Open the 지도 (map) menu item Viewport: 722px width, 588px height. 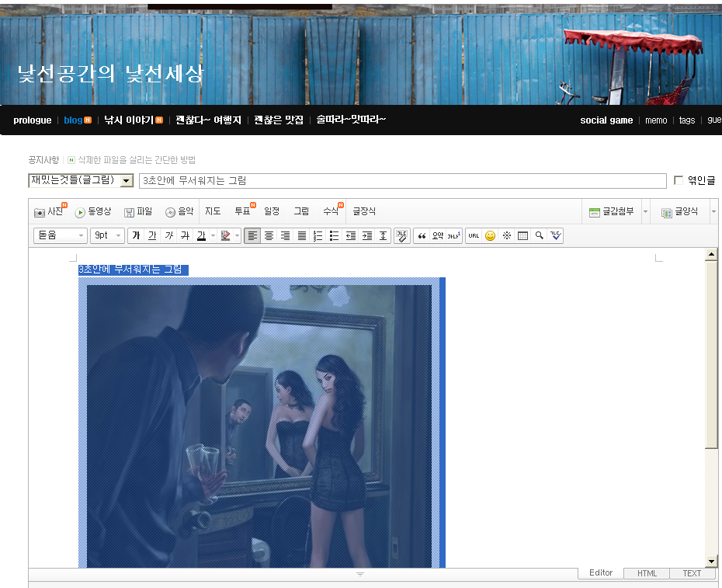(213, 211)
